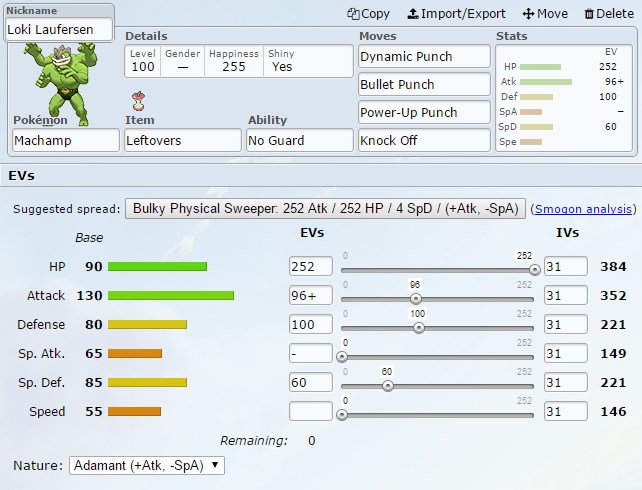Click the Defense EV slider handle
Screen dimensions: 642x490
418,328
